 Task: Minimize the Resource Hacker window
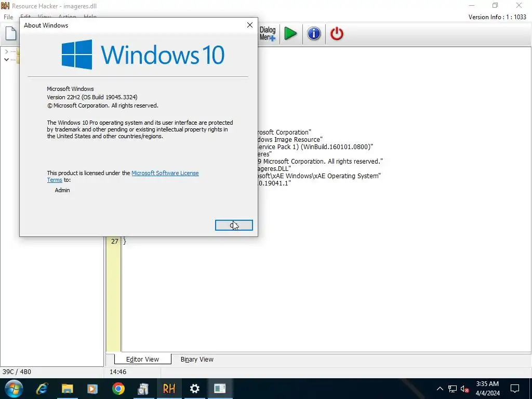click(x=472, y=5)
